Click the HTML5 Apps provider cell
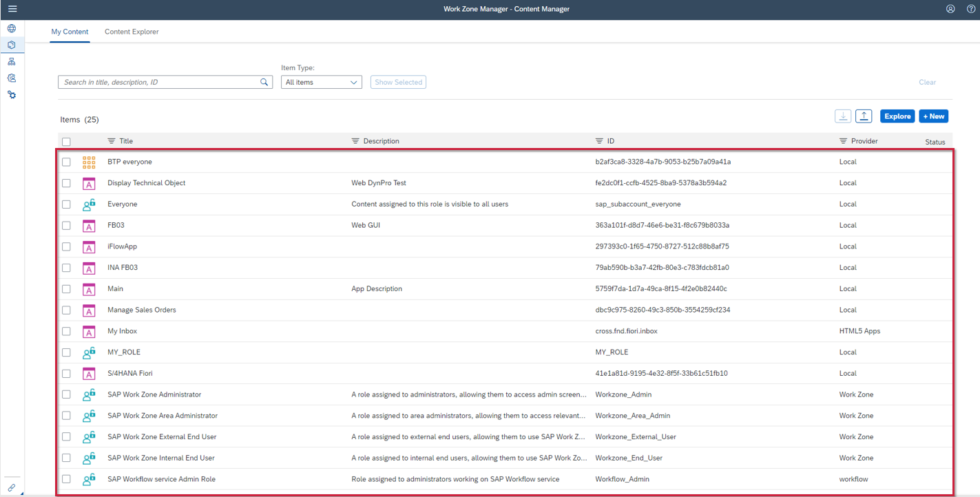Screen dimensions: 980x497 point(859,331)
